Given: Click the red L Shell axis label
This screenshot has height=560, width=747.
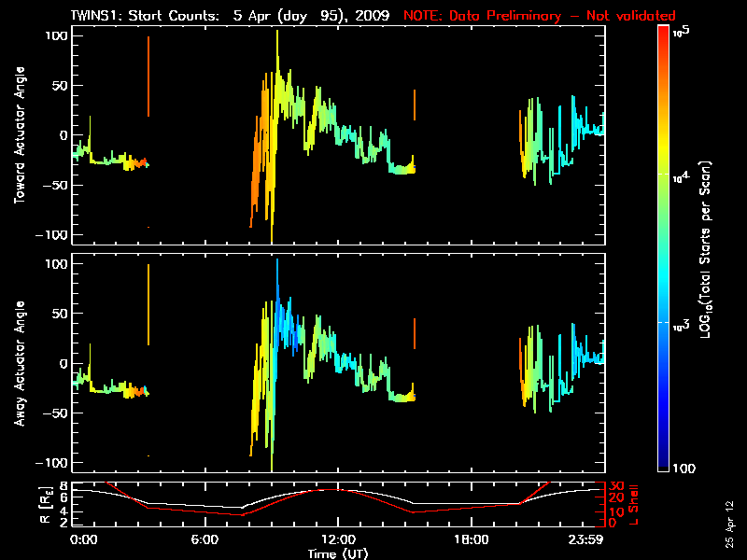Looking at the screenshot, I should (x=634, y=505).
